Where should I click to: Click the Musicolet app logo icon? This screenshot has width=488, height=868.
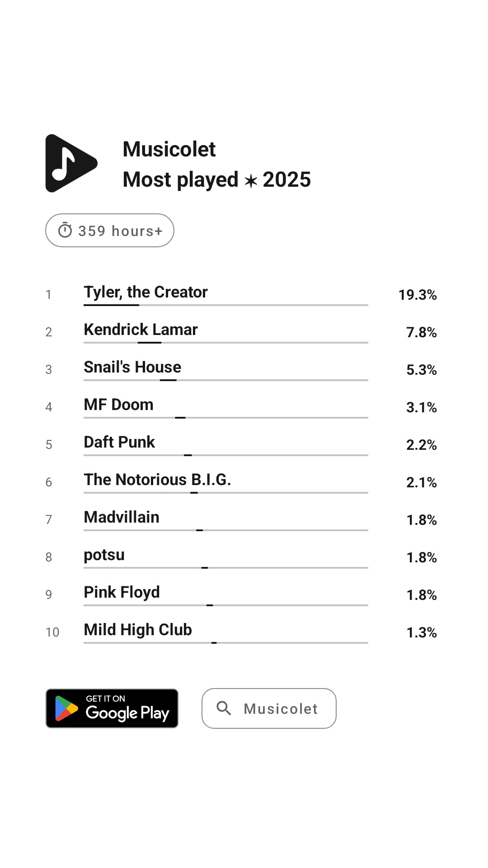[71, 163]
